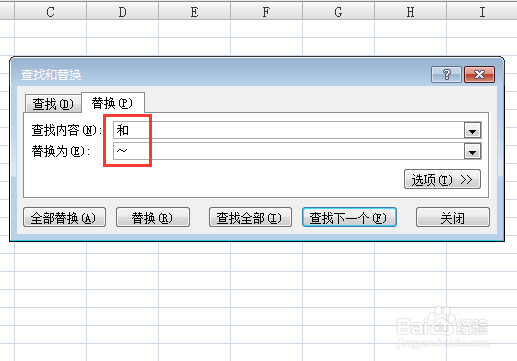Click the 查找全部 button
The height and width of the screenshot is (361, 517).
coord(250,217)
